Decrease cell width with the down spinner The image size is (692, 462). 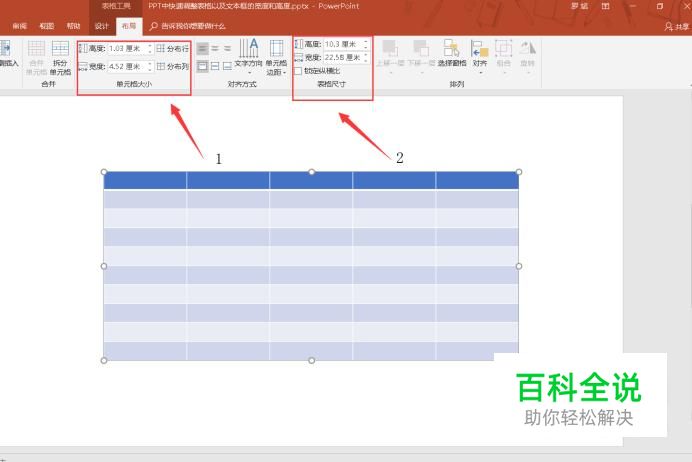tap(150, 69)
